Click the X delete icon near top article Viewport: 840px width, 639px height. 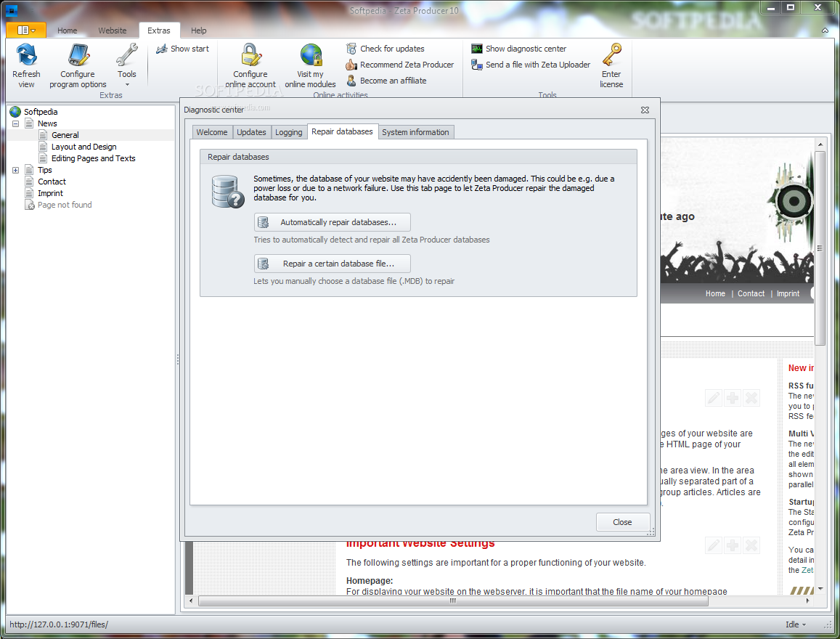coord(751,398)
